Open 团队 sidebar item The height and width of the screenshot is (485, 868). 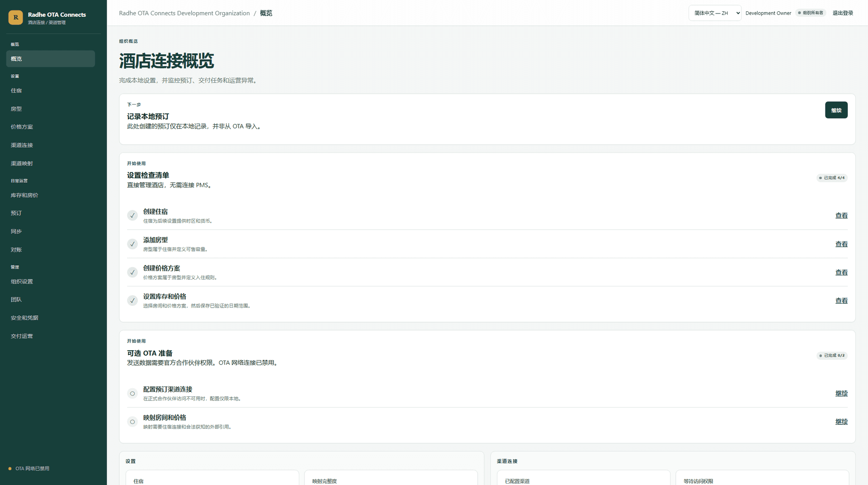[x=51, y=300]
